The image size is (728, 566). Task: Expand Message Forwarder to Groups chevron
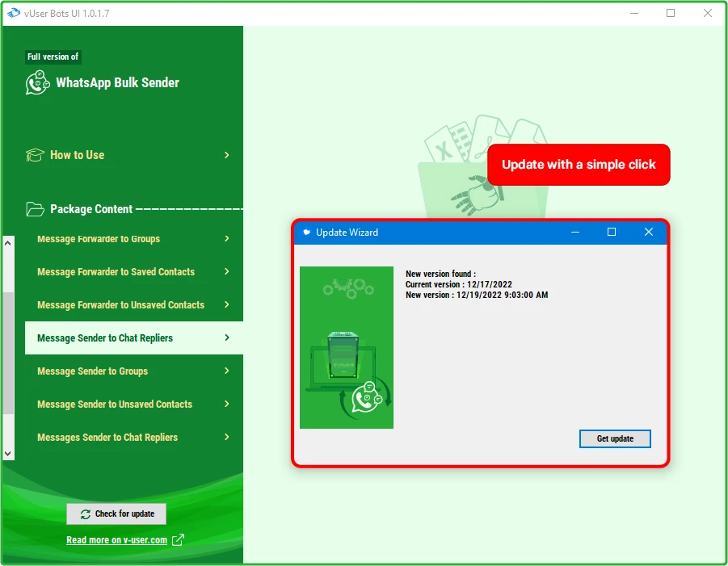coord(226,238)
